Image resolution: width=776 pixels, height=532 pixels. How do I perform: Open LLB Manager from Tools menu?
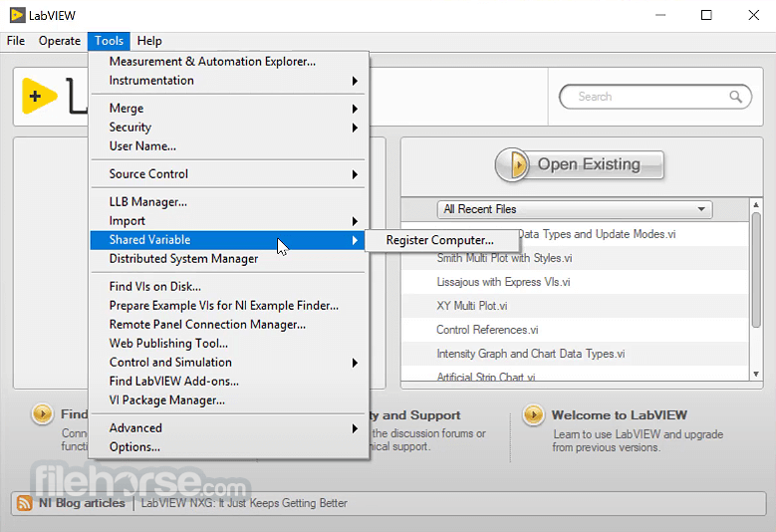click(x=228, y=202)
